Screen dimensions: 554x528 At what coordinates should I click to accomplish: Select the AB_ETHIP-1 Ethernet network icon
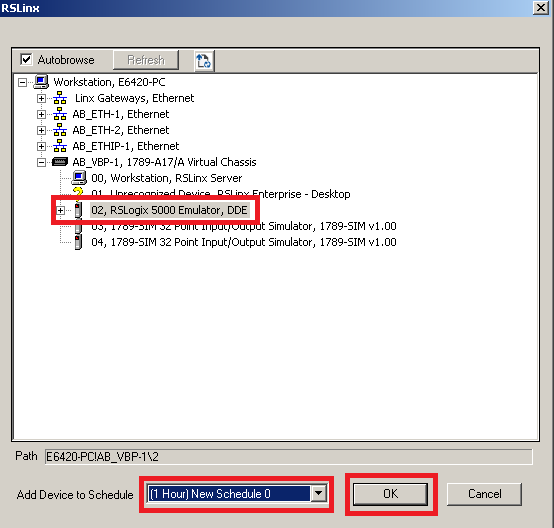tap(60, 146)
